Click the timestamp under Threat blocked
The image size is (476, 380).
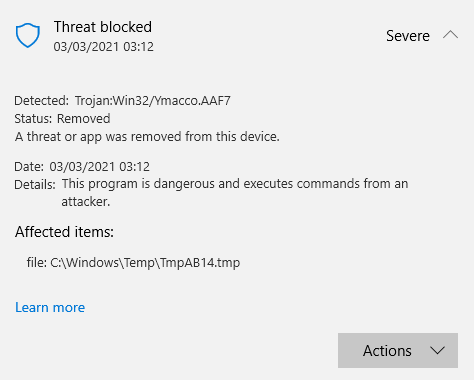[x=104, y=47]
